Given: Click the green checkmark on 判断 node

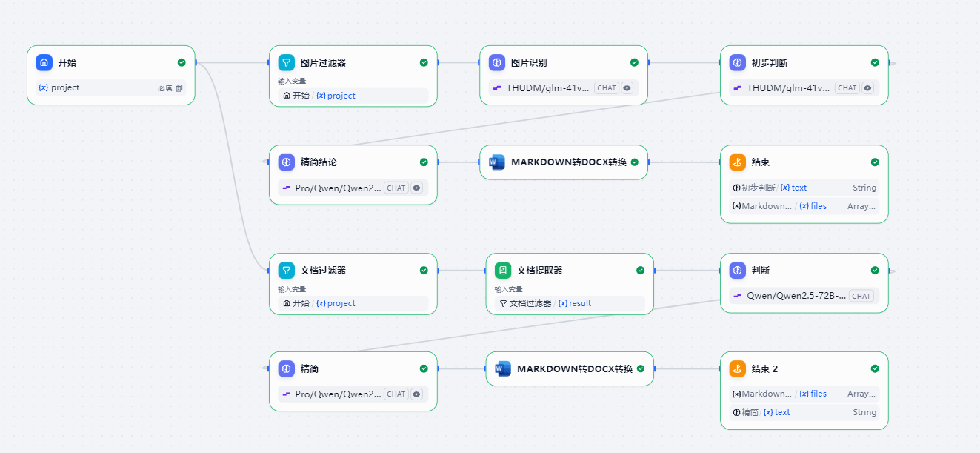Looking at the screenshot, I should (875, 270).
